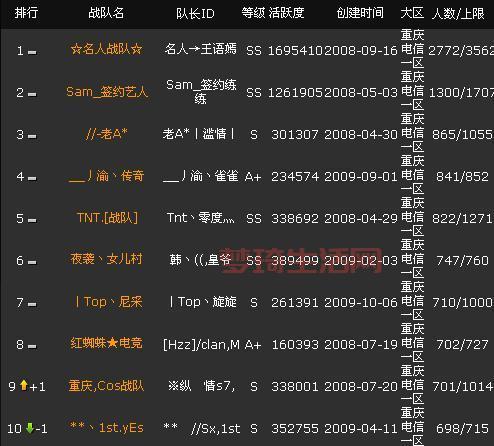Click activity value 1261905

pos(295,93)
